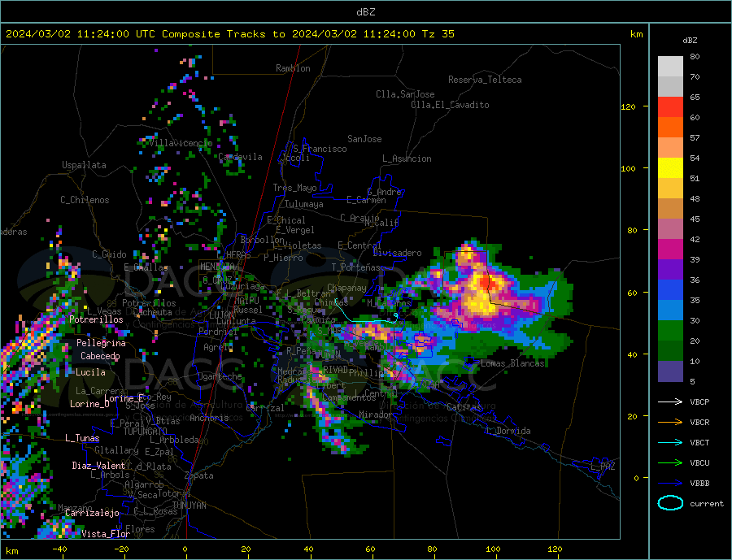Select the yellow 54 dBZ color swatch
The width and height of the screenshot is (732, 560).
(670, 168)
